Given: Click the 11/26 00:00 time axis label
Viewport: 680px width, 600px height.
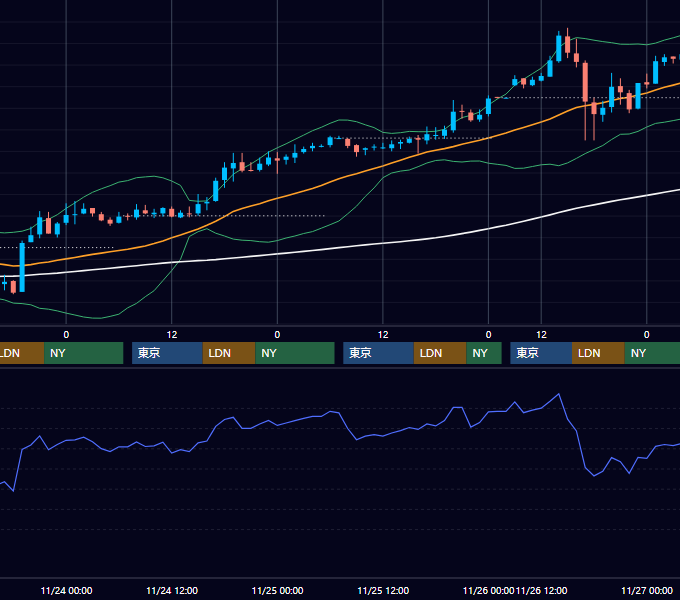Looking at the screenshot, I should point(488,590).
